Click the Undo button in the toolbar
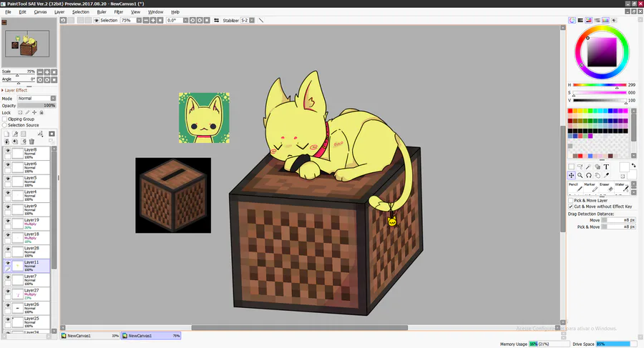 63,20
